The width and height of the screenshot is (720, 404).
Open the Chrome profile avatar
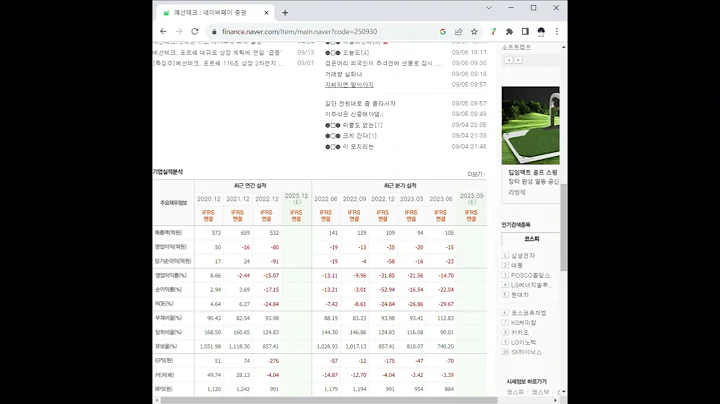pos(541,32)
